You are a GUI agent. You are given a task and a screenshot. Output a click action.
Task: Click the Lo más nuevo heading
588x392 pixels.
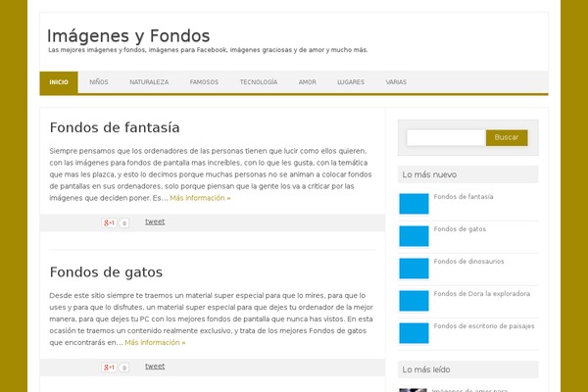click(429, 174)
